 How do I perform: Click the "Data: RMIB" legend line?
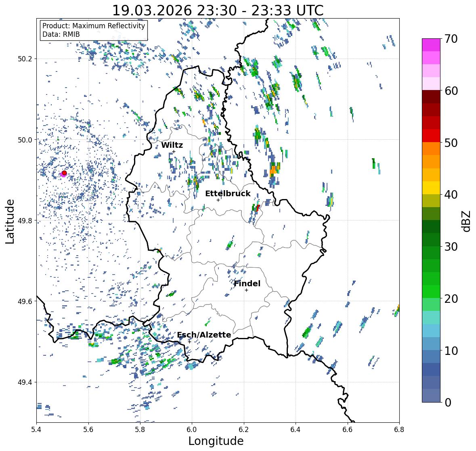pyautogui.click(x=61, y=34)
